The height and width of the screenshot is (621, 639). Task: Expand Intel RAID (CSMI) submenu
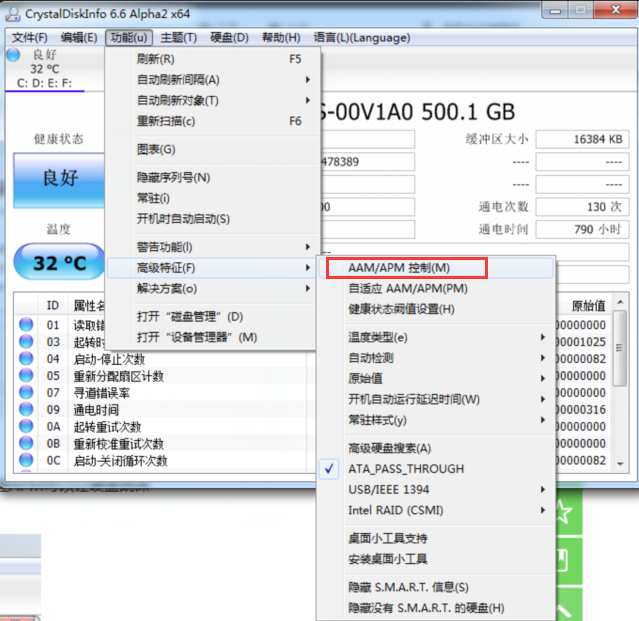click(435, 510)
